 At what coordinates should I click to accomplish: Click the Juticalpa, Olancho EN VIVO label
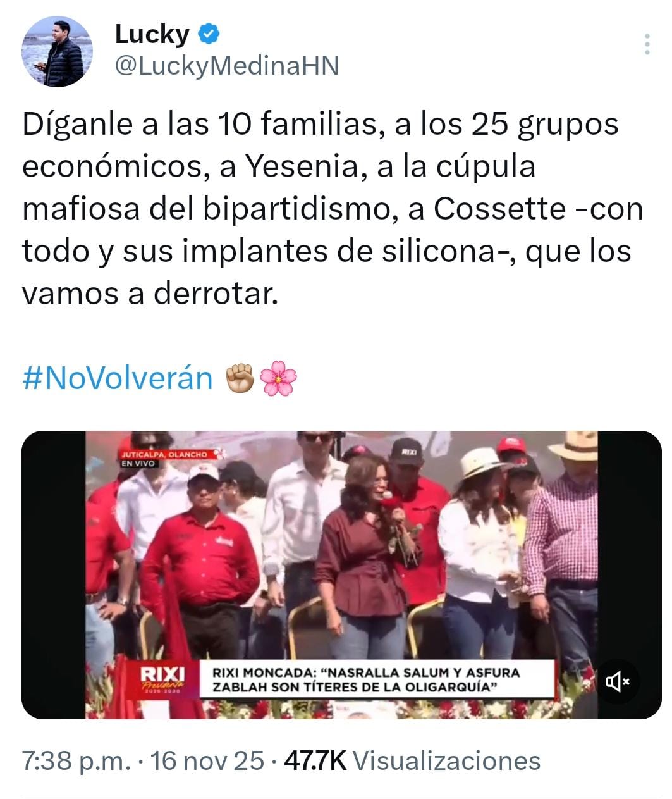[x=163, y=459]
